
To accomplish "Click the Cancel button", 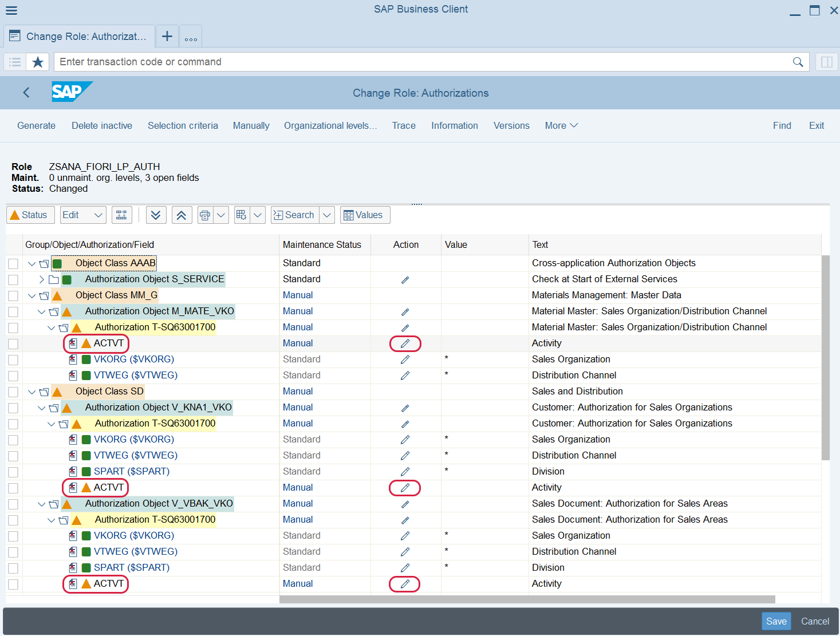I will 815,621.
